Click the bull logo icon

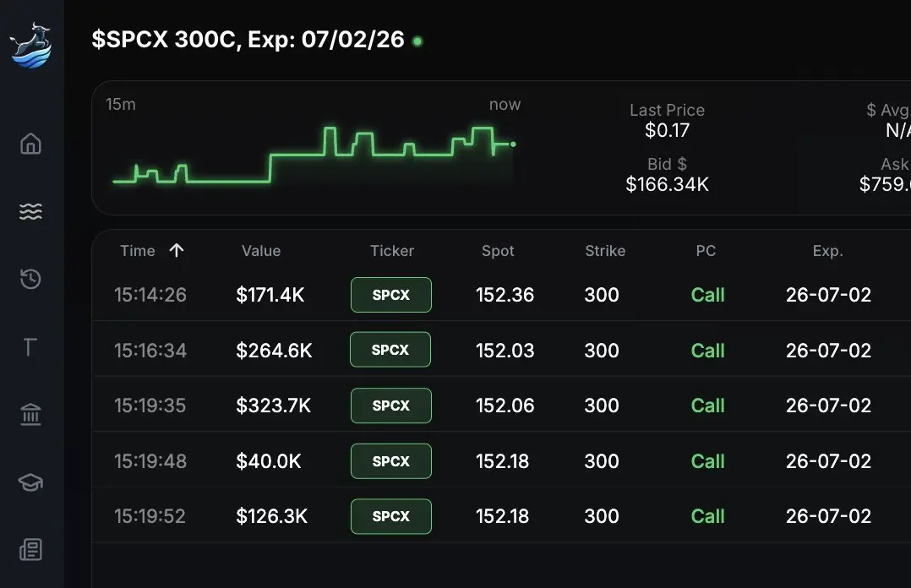pyautogui.click(x=30, y=46)
